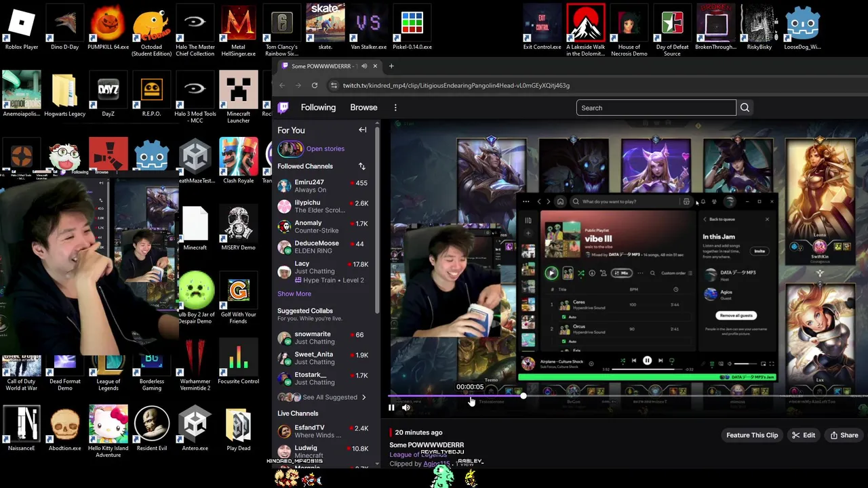Screen dimensions: 868x488
Task: Open League of Legends category link
Action: point(418,455)
